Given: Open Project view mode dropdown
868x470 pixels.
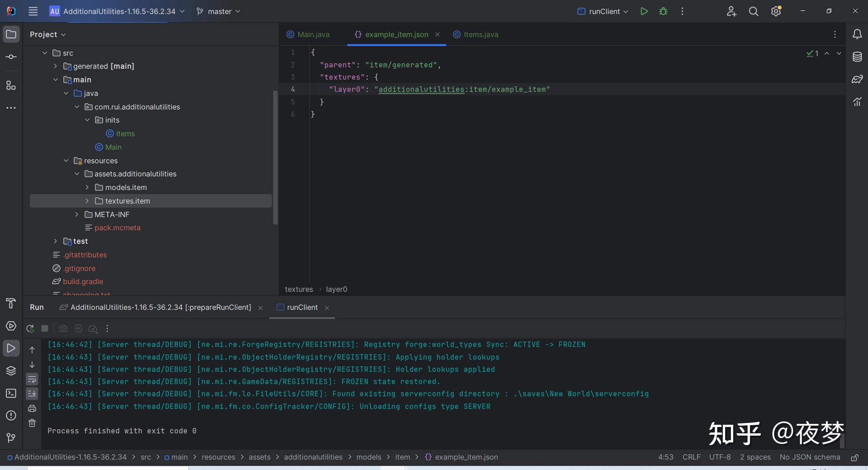Looking at the screenshot, I should (48, 34).
